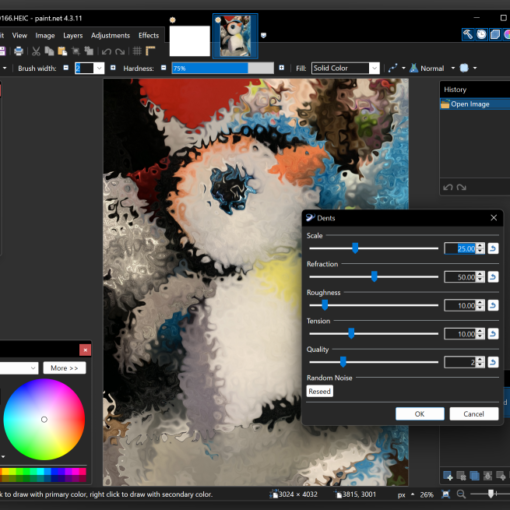Click the Print icon in the toolbar
Viewport: 510px width, 510px height.
(x=19, y=51)
